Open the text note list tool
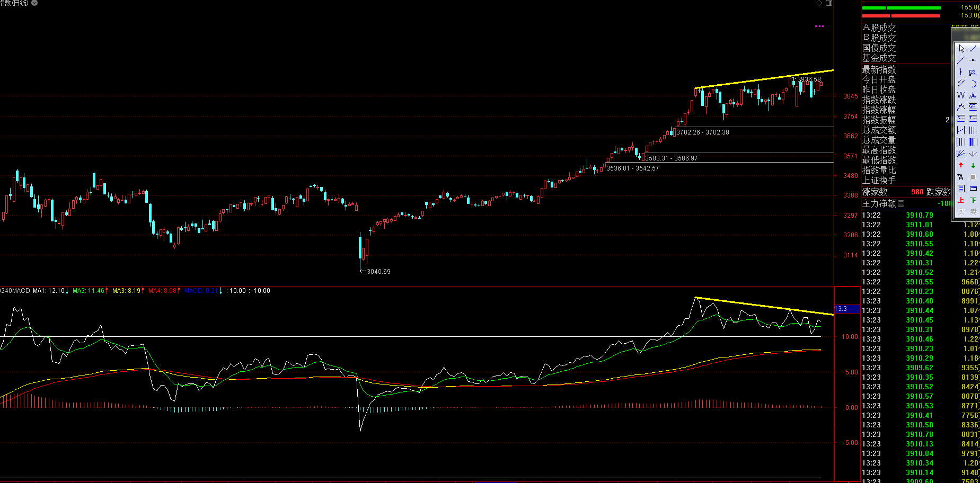 961,189
